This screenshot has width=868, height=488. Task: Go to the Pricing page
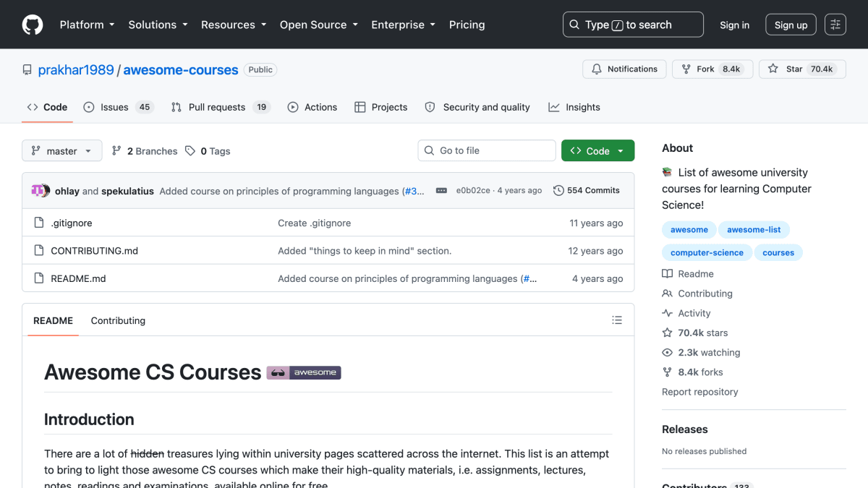pyautogui.click(x=467, y=25)
